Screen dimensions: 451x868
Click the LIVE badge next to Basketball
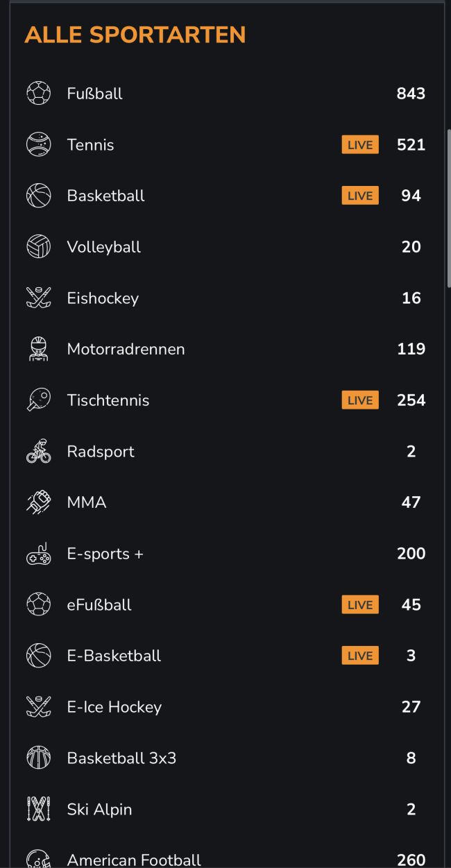(360, 196)
